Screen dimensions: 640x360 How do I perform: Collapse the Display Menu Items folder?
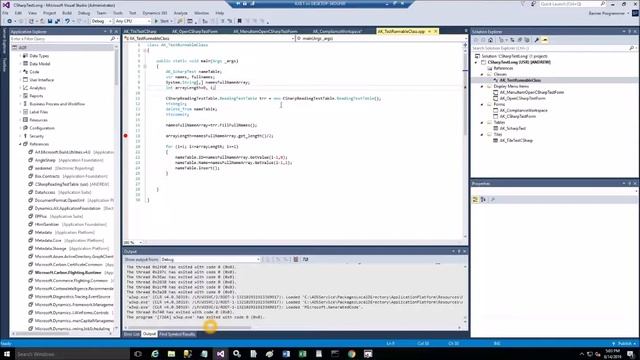tap(482, 87)
